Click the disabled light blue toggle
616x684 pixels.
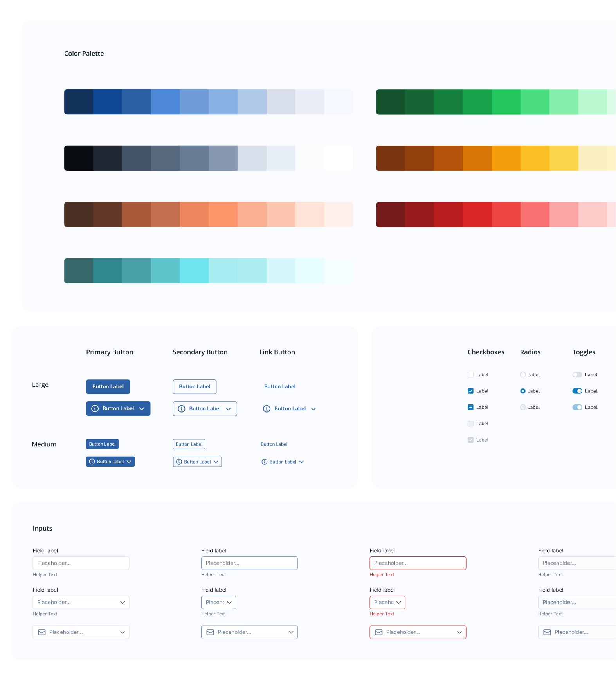tap(577, 407)
